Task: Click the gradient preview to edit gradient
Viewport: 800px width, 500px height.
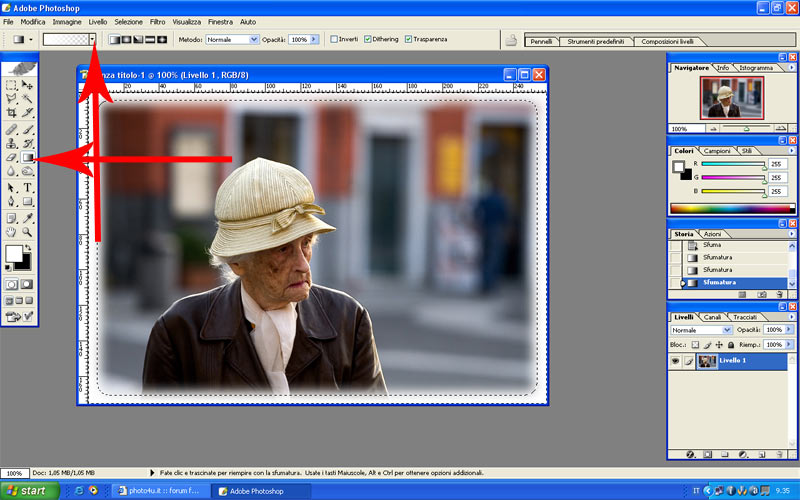Action: [66, 39]
